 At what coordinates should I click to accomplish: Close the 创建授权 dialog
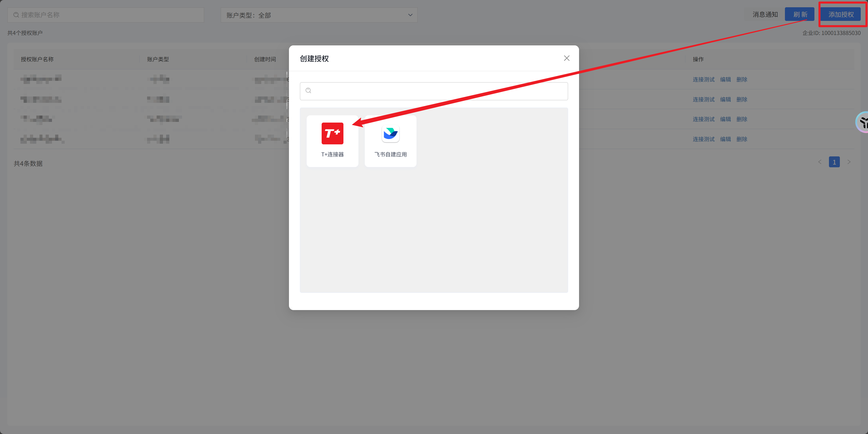[566, 58]
